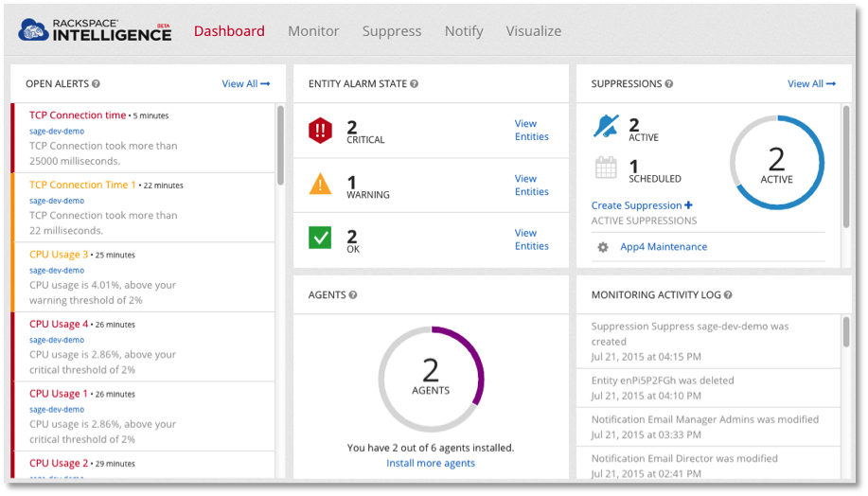Switch to the Monitor tab

(x=313, y=31)
